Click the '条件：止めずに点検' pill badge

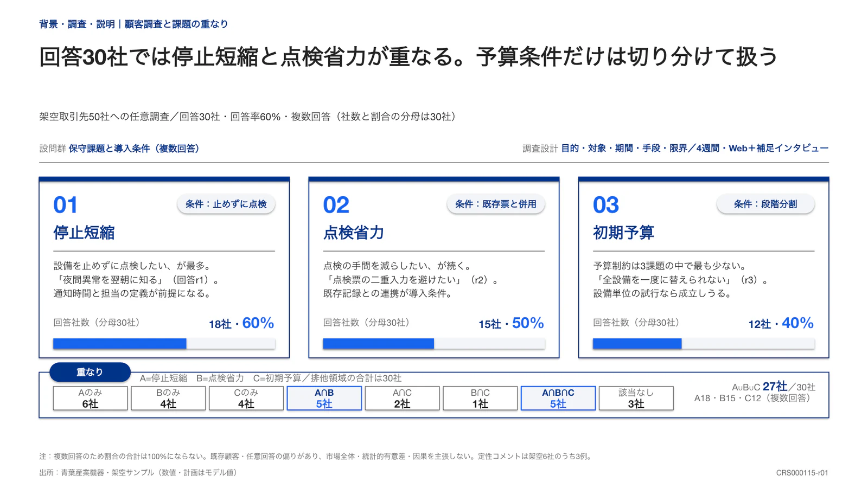(226, 204)
